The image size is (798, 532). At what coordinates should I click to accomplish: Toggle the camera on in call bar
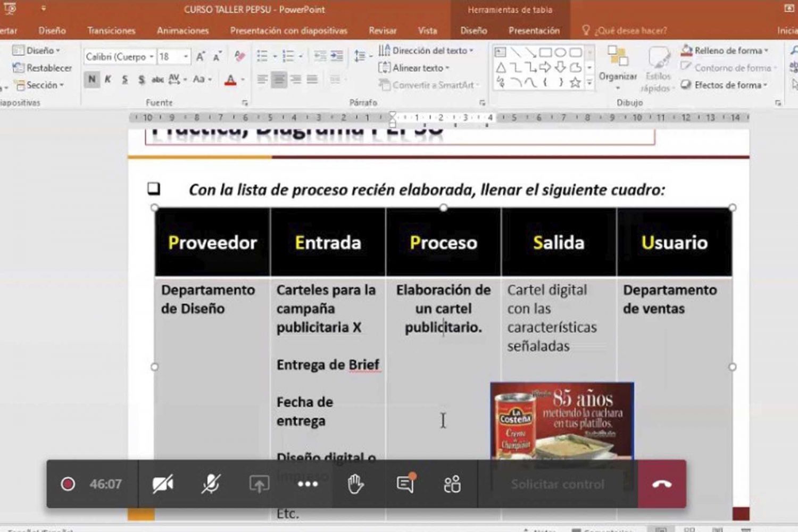[163, 484]
